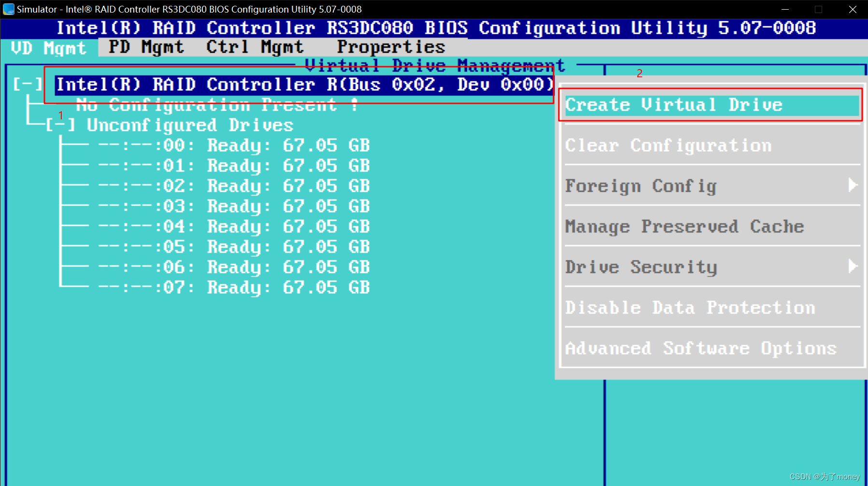The height and width of the screenshot is (486, 868).
Task: Switch to the PD Mgmt tab
Action: coord(146,46)
